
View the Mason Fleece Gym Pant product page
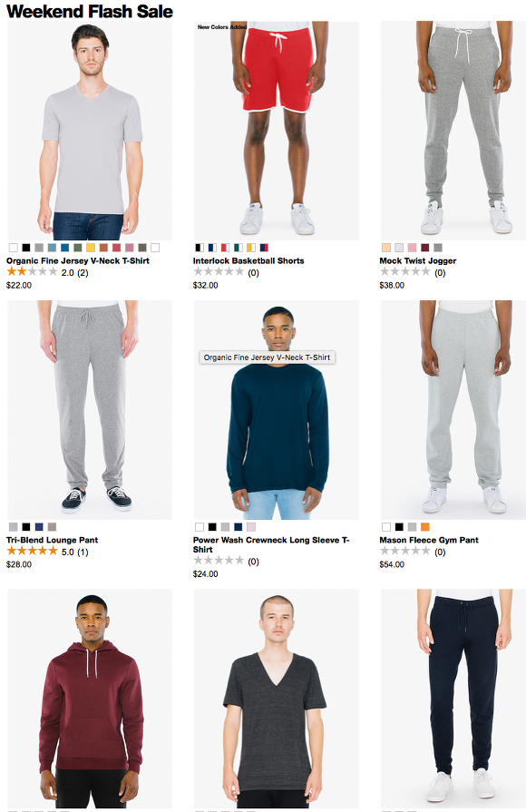[429, 540]
